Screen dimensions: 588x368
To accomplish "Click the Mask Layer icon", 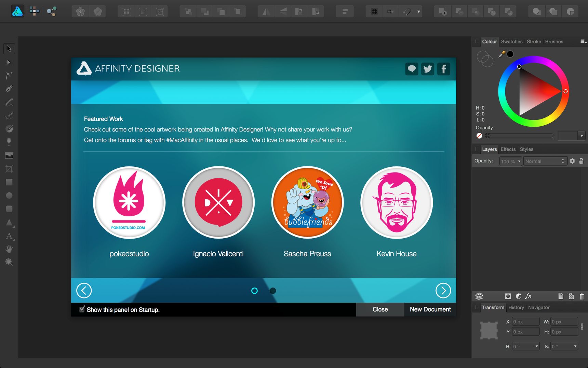I will point(508,296).
